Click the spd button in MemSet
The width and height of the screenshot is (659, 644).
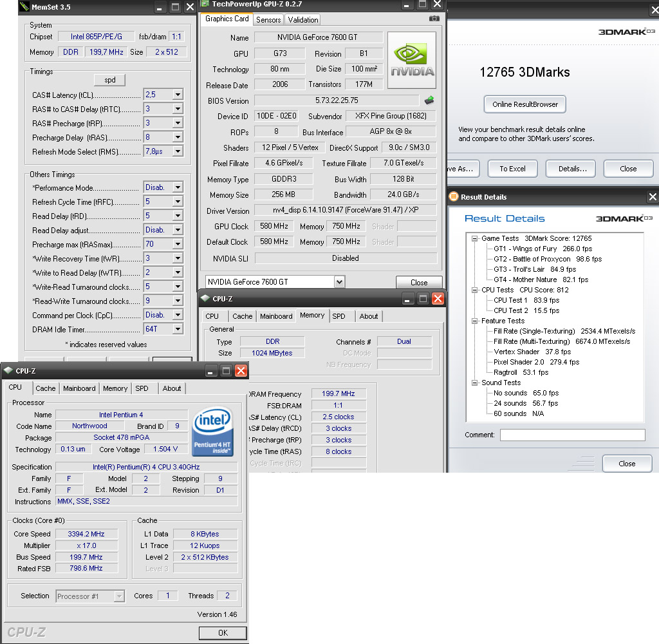click(109, 80)
